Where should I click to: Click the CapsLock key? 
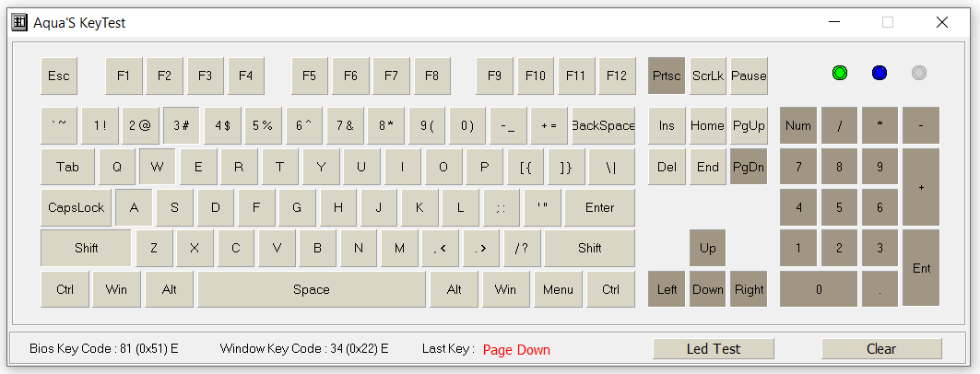tap(77, 207)
